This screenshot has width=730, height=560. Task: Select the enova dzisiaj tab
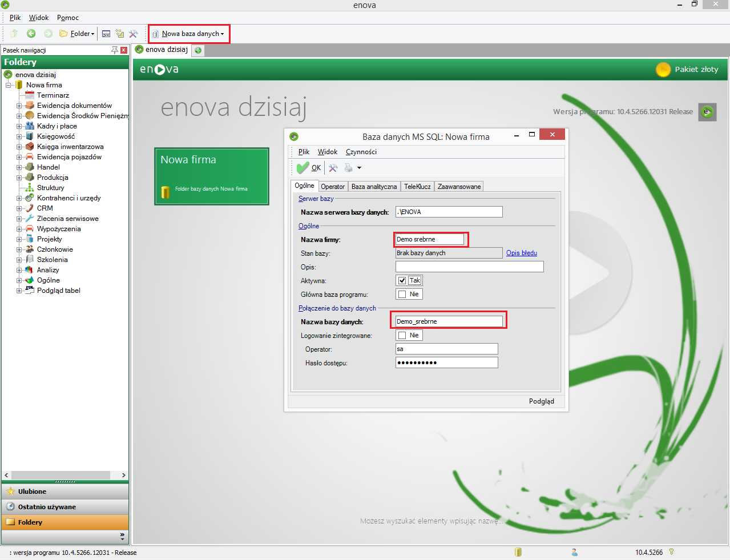tap(162, 50)
